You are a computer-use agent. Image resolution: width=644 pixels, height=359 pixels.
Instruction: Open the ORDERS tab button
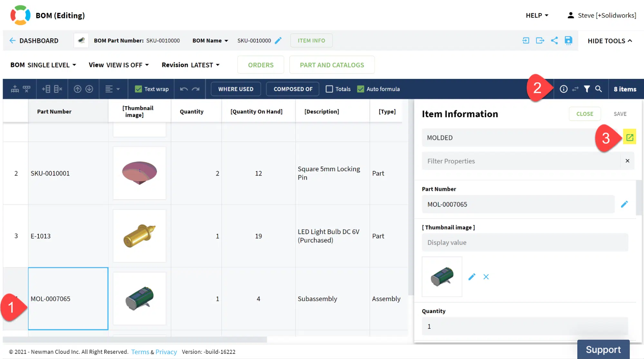pyautogui.click(x=261, y=65)
